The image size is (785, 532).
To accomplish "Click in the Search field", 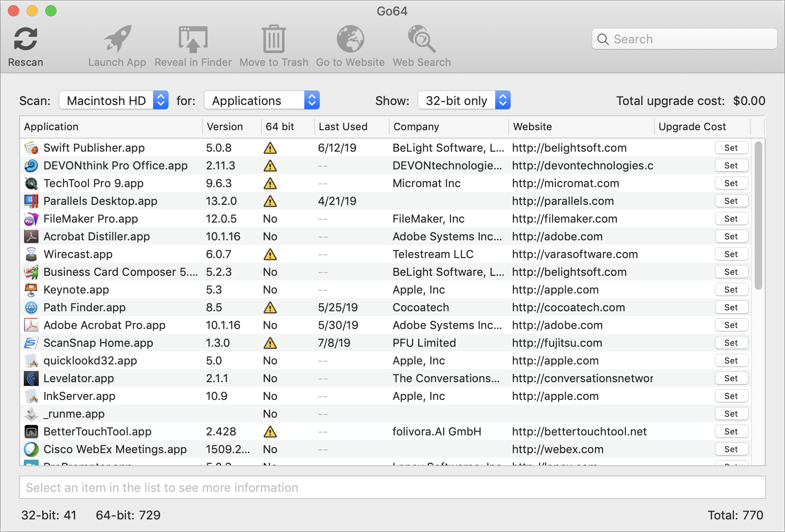I will 684,39.
